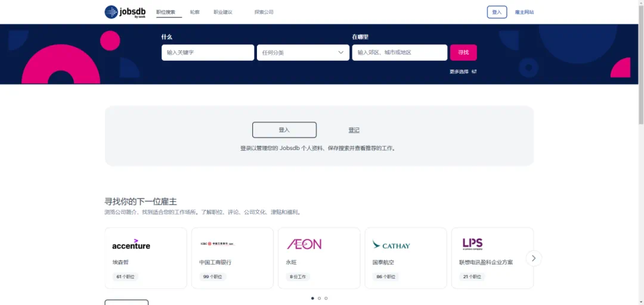Image resolution: width=644 pixels, height=305 pixels.
Task: Click the Cathay airline logo
Action: pyautogui.click(x=391, y=245)
